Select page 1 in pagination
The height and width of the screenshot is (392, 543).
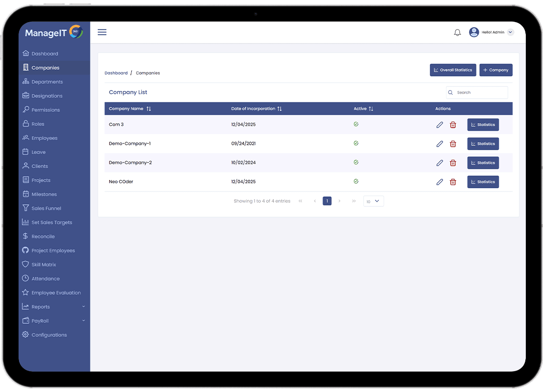(x=327, y=201)
